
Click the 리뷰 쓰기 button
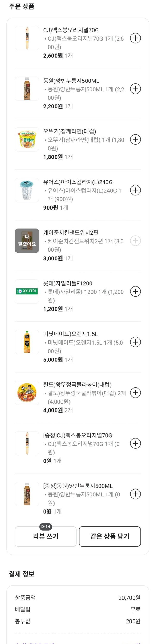pyautogui.click(x=46, y=537)
